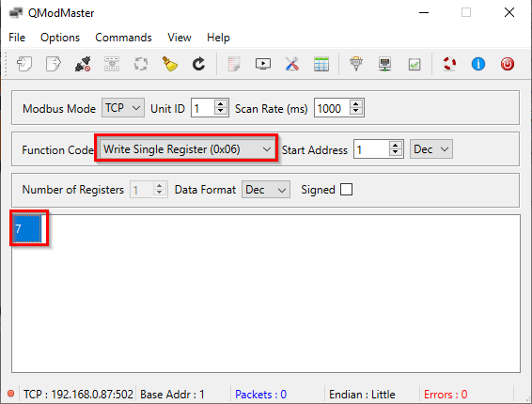Open the Commands menu
This screenshot has height=404, width=532.
[123, 38]
